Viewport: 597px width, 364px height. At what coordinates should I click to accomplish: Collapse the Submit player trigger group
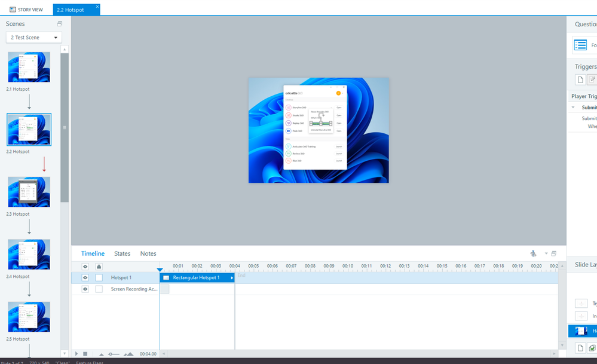[x=574, y=108]
